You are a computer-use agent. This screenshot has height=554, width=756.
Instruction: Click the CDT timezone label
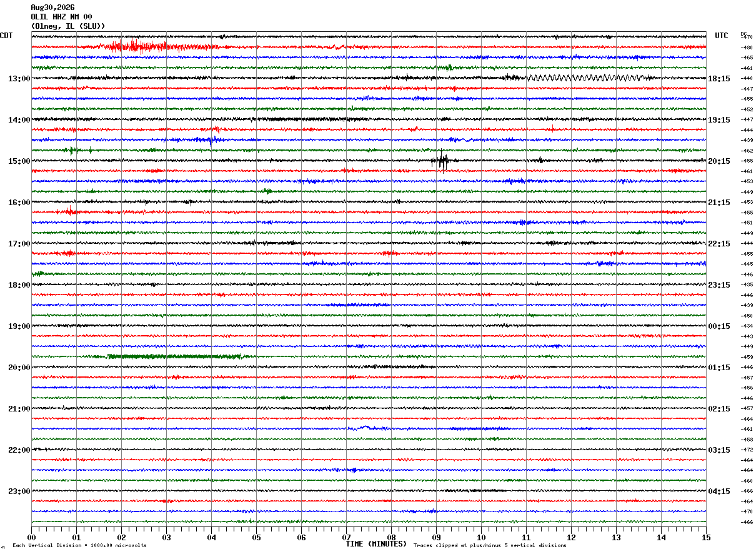point(6,36)
